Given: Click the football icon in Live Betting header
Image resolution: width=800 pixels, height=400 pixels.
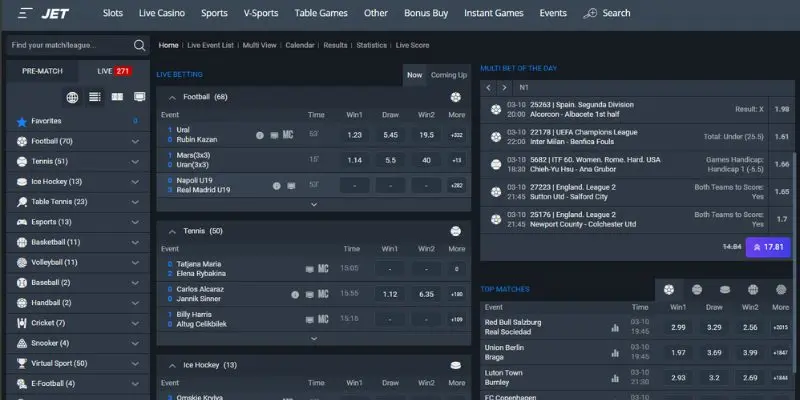Looking at the screenshot, I should tap(456, 97).
